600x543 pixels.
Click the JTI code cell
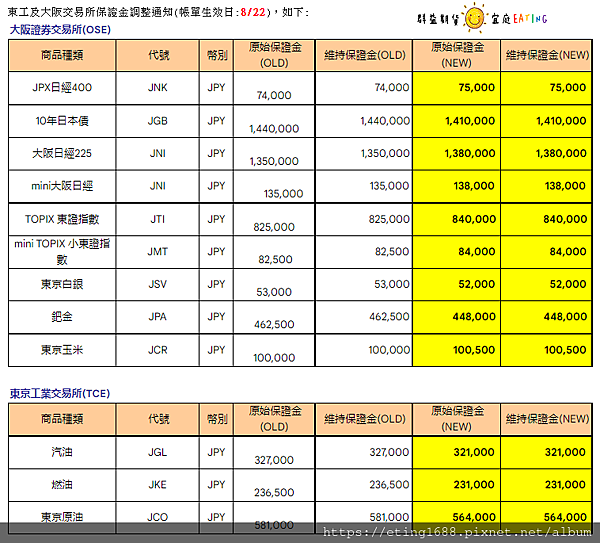[158, 219]
